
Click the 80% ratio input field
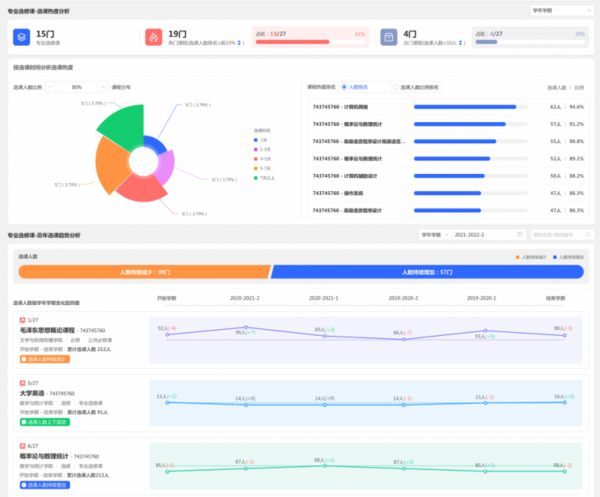pos(77,87)
